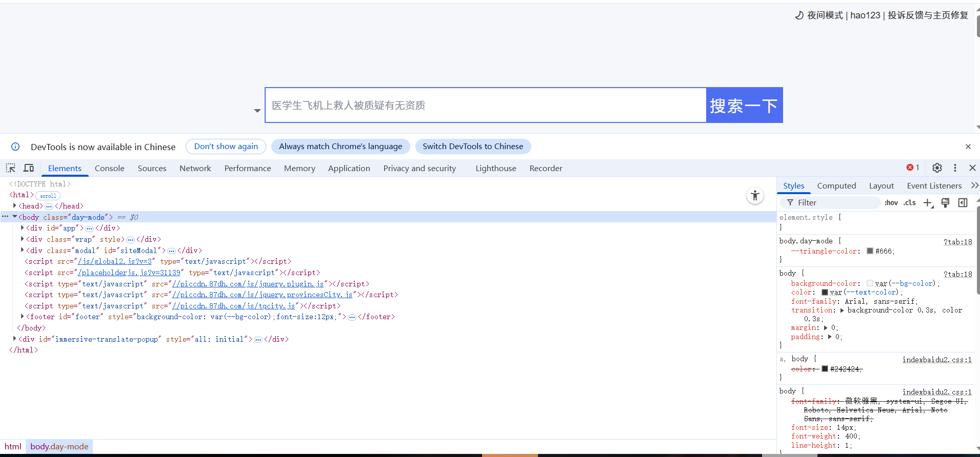Expand the footer element node
980x457 pixels.
pos(22,317)
